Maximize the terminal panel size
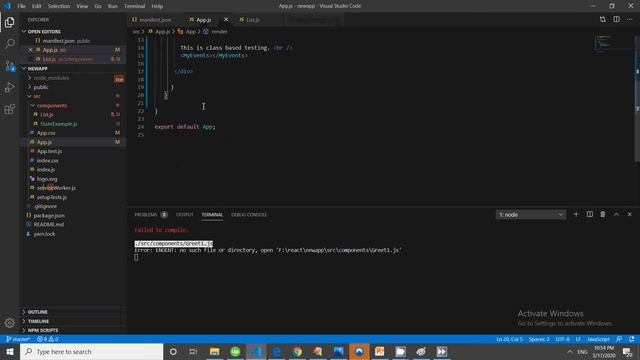The height and width of the screenshot is (360, 640). 616,214
